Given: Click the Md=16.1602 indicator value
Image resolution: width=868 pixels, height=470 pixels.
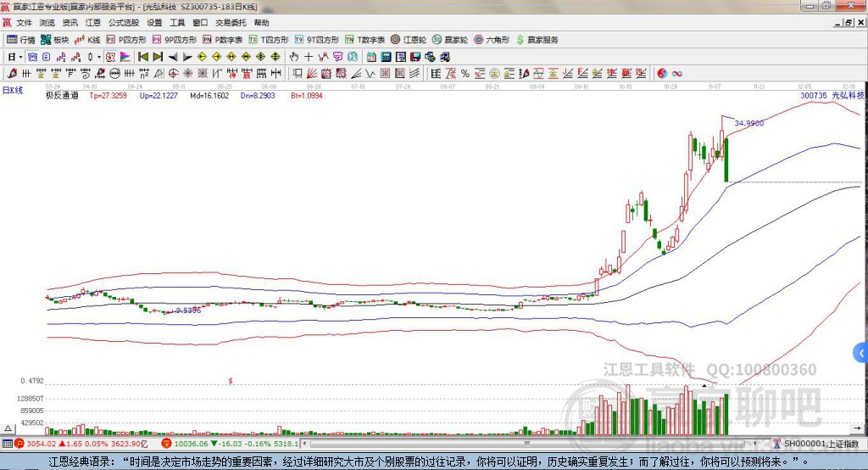Looking at the screenshot, I should tap(209, 95).
